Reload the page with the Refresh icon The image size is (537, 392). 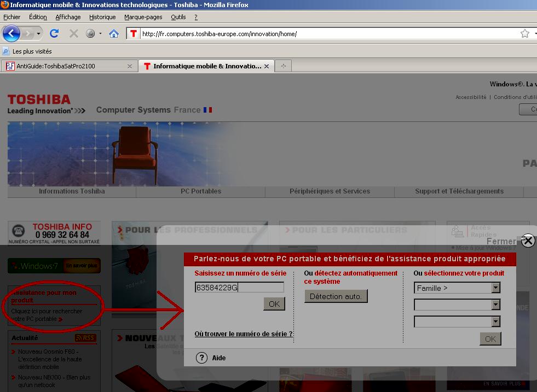tap(54, 33)
